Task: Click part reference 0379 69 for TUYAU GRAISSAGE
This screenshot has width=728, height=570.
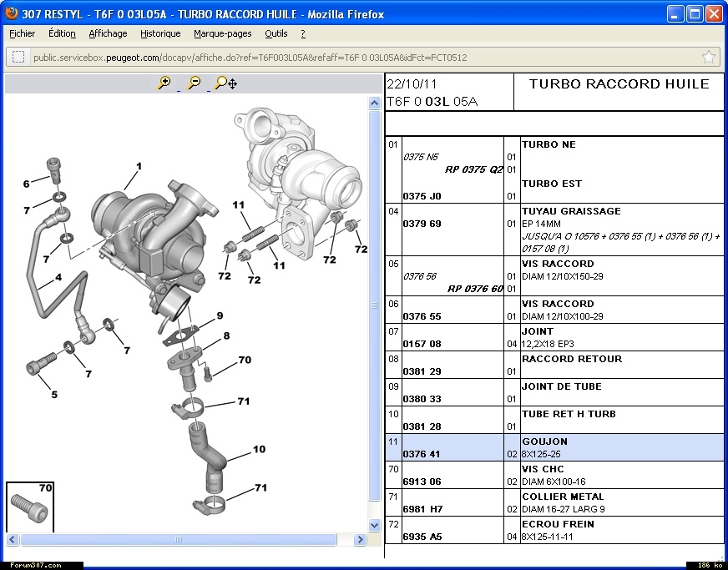Action: click(422, 224)
